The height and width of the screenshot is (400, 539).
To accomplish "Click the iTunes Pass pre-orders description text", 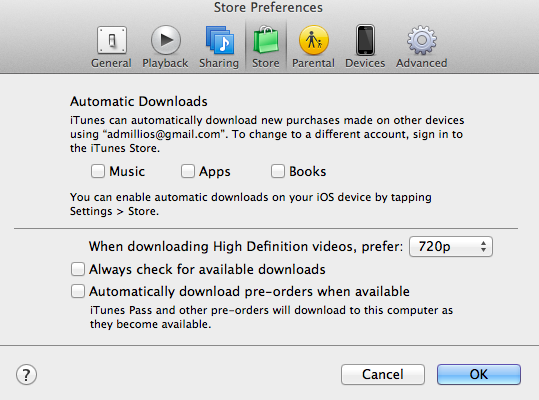I will click(272, 317).
